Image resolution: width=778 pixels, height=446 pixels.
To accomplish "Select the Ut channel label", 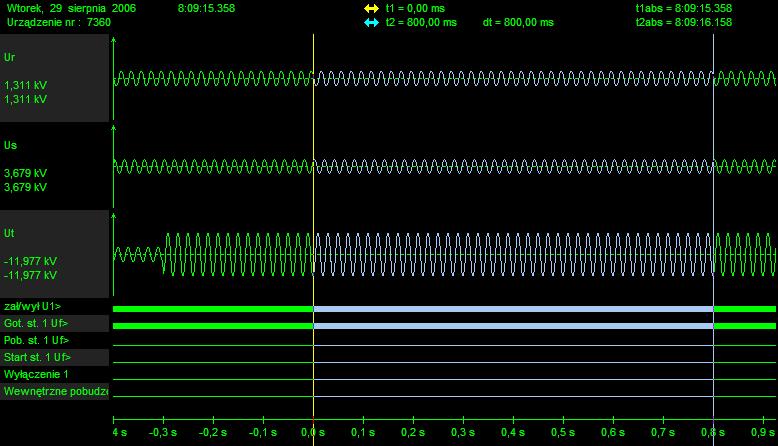I will pyautogui.click(x=9, y=233).
